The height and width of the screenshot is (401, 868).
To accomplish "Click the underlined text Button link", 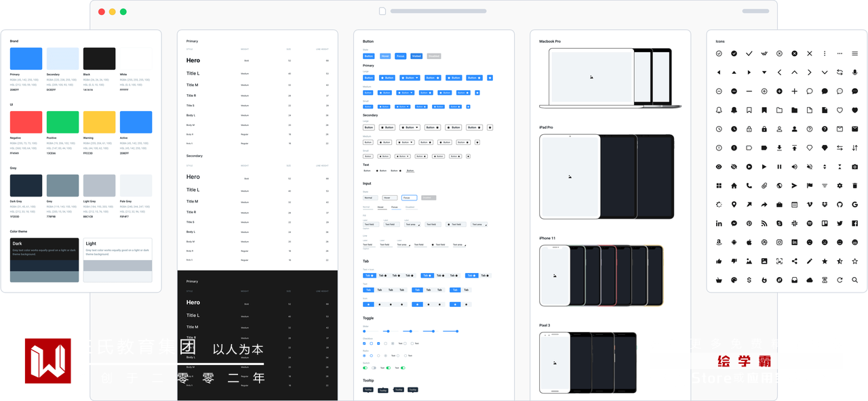I will point(410,171).
